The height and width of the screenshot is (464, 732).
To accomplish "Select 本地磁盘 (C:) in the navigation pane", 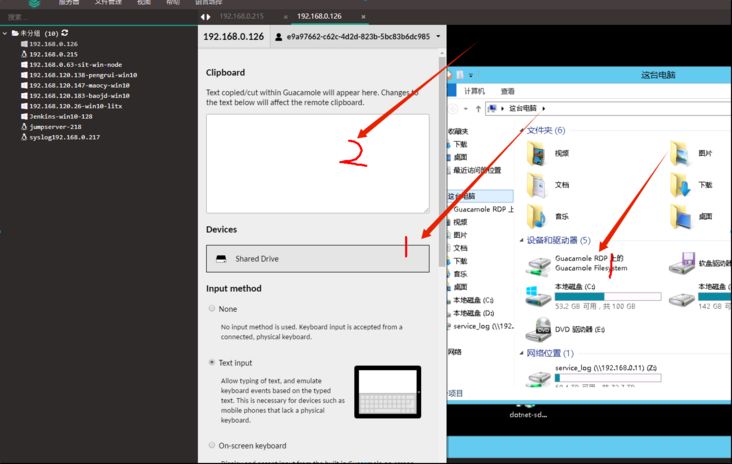I will click(x=472, y=300).
